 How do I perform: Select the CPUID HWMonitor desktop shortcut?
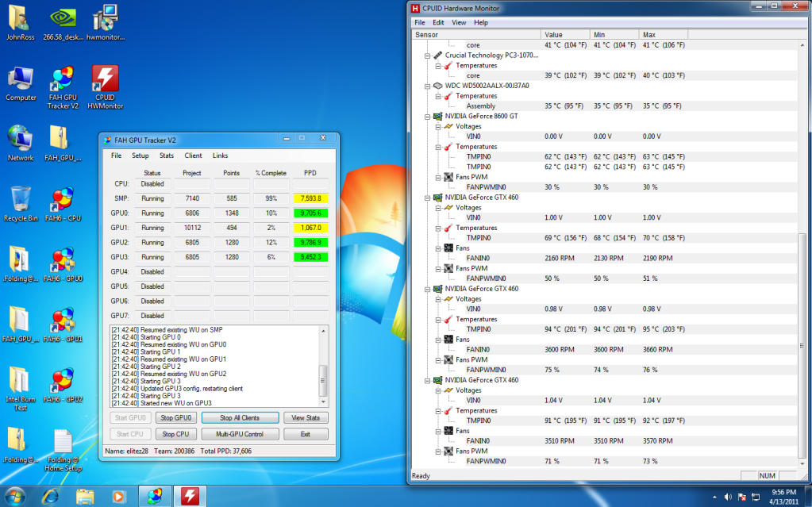click(x=105, y=87)
